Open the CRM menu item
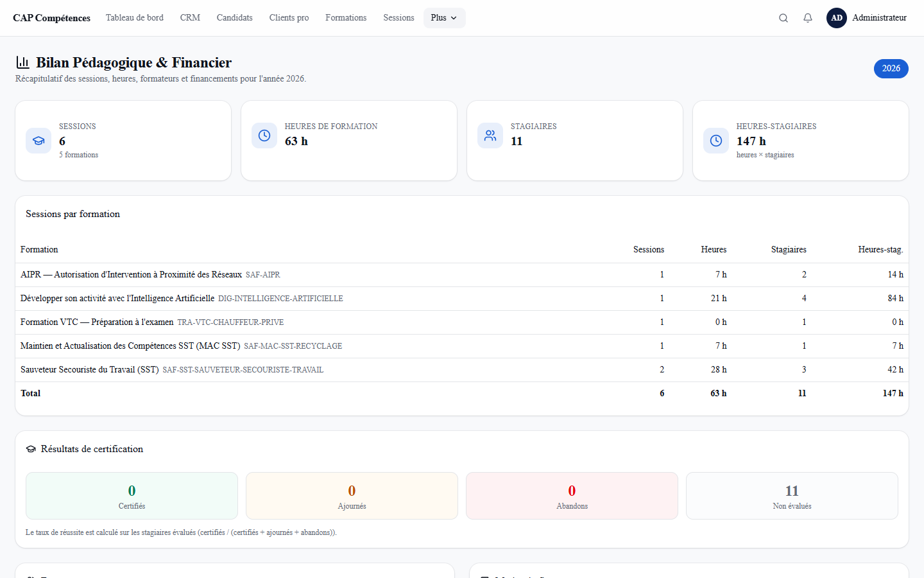924x578 pixels. 190,18
